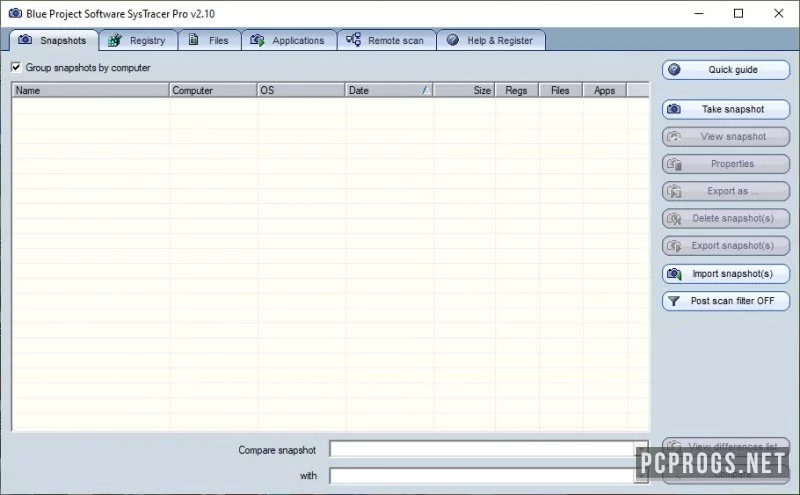800x495 pixels.
Task: Sort list by Regs column header
Action: pos(516,90)
